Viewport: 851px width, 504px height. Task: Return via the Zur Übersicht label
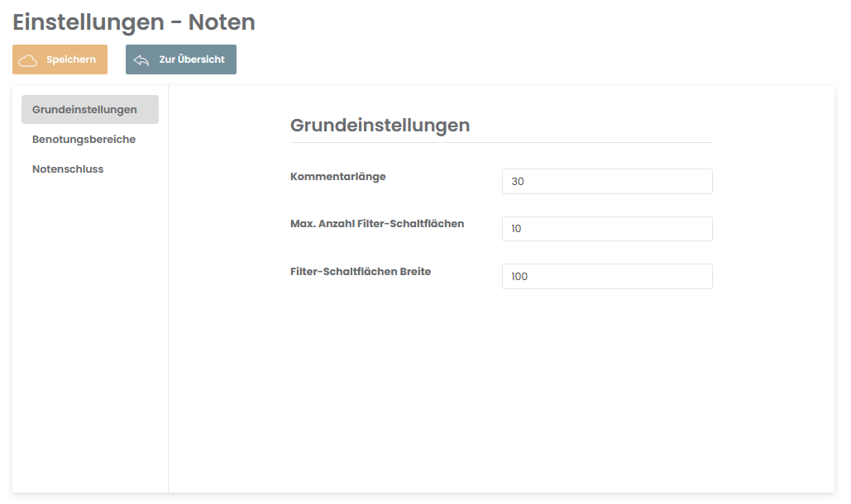click(192, 59)
